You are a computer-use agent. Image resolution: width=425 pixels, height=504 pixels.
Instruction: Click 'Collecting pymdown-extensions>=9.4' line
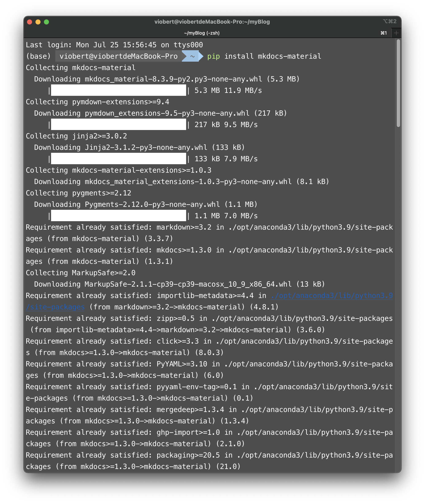coord(97,102)
